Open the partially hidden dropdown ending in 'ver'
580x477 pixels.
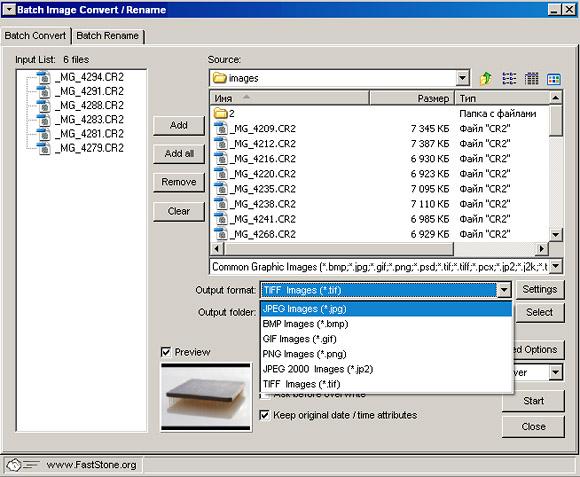(x=556, y=372)
